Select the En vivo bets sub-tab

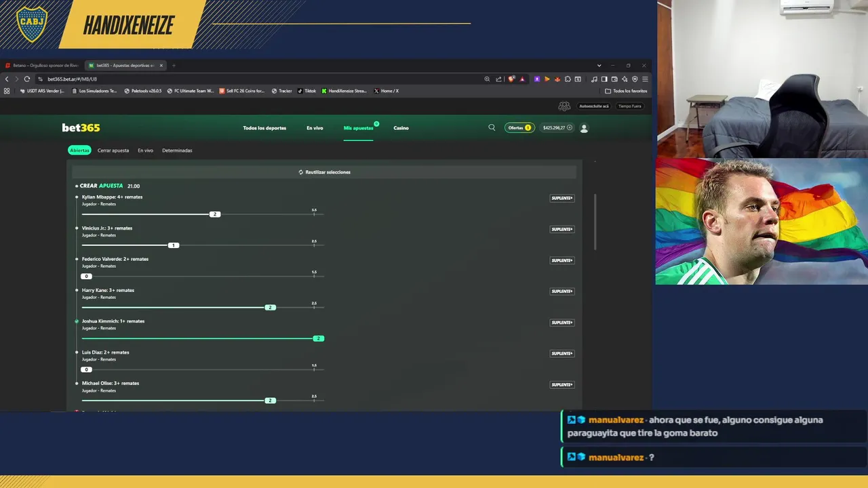click(x=145, y=150)
